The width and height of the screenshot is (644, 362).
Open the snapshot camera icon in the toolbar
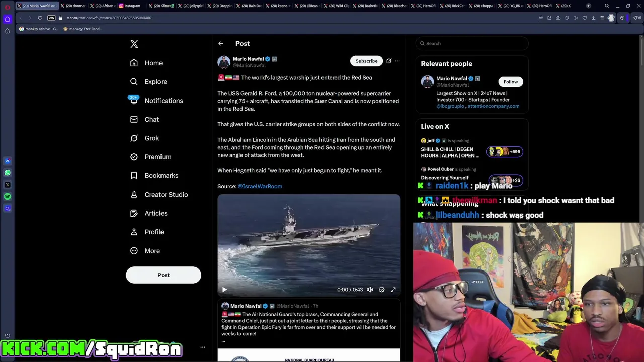[558, 18]
